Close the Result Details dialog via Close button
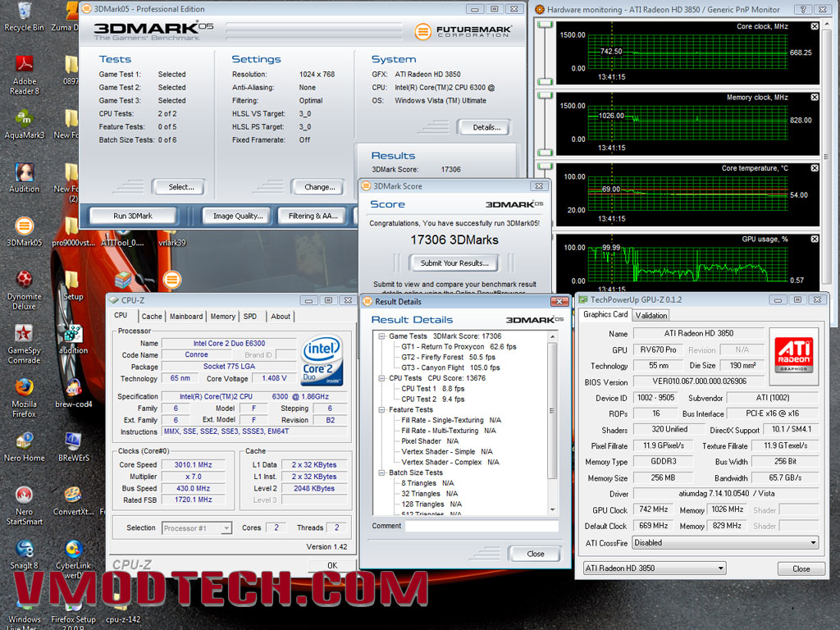The height and width of the screenshot is (630, 840). coord(535,554)
